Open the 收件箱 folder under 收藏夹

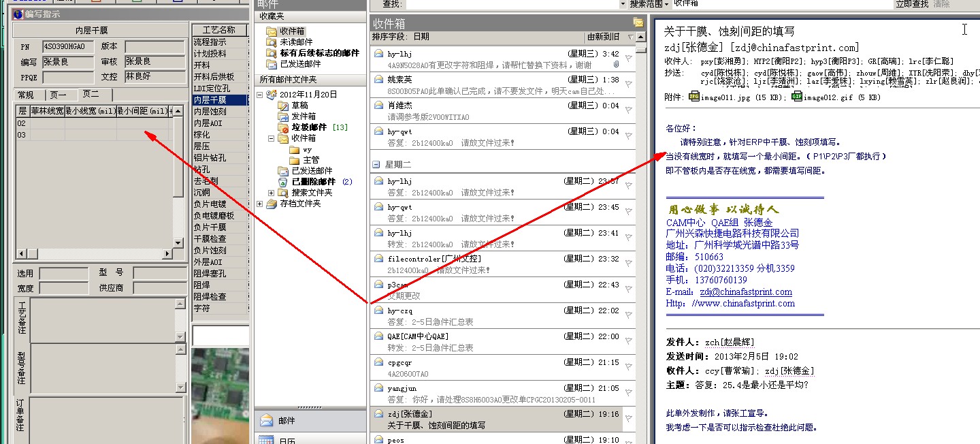click(291, 31)
